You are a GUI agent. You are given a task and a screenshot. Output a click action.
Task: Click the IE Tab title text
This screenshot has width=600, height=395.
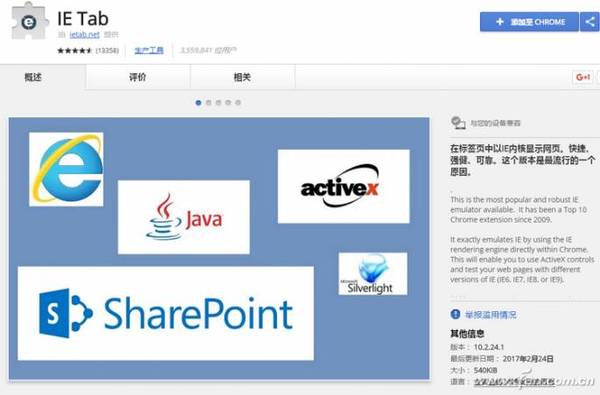point(83,18)
